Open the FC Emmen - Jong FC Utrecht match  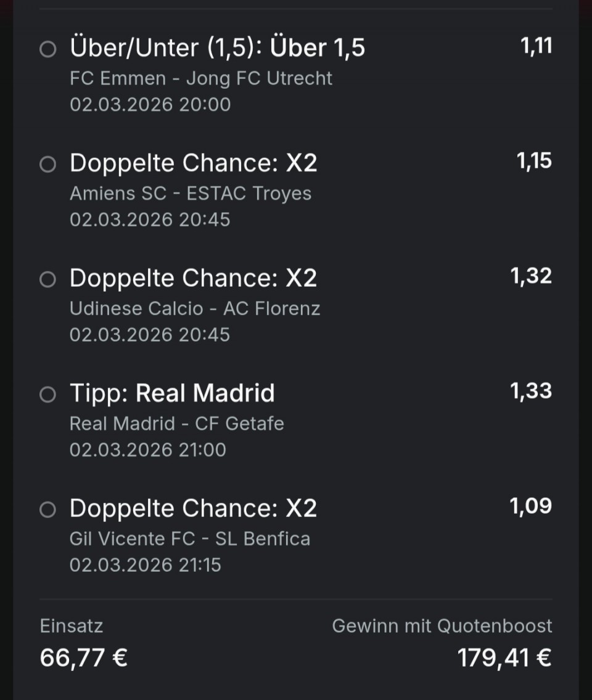pyautogui.click(x=200, y=78)
